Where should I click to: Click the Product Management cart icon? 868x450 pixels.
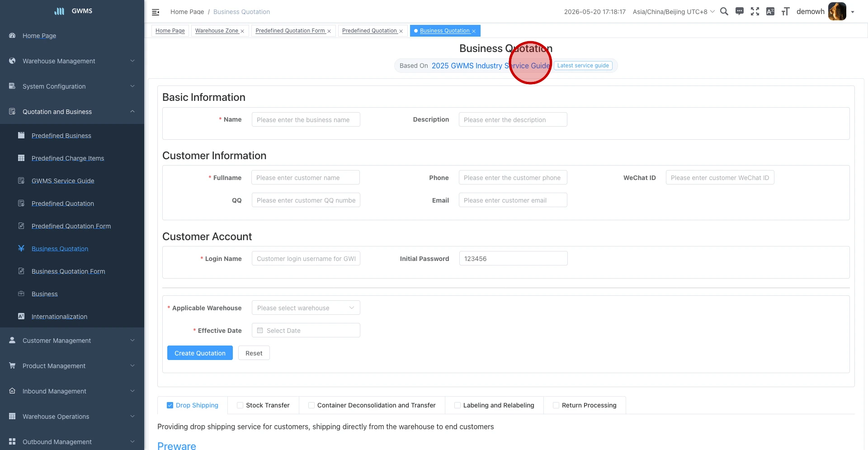click(x=12, y=365)
